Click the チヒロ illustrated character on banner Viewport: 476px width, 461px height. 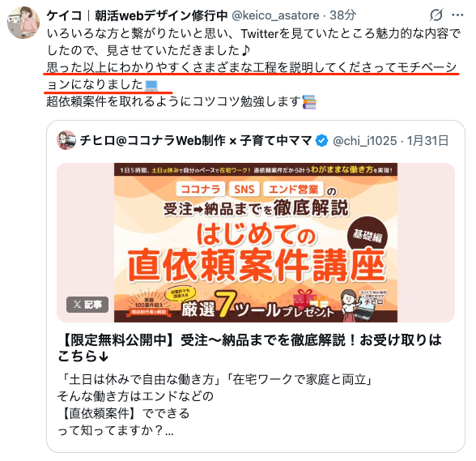[x=350, y=305]
